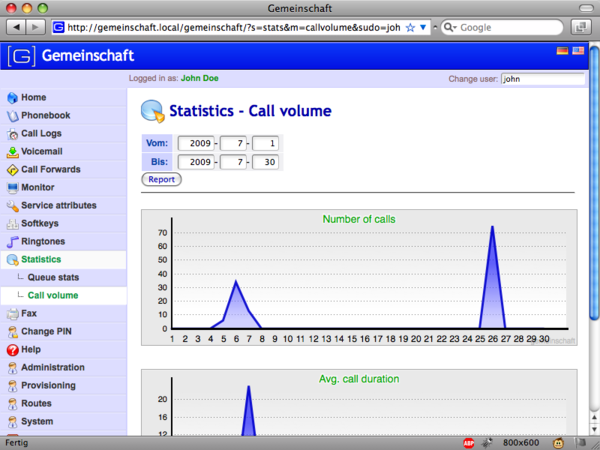Select the Call volume submenu item
This screenshot has height=450, width=600.
(53, 295)
